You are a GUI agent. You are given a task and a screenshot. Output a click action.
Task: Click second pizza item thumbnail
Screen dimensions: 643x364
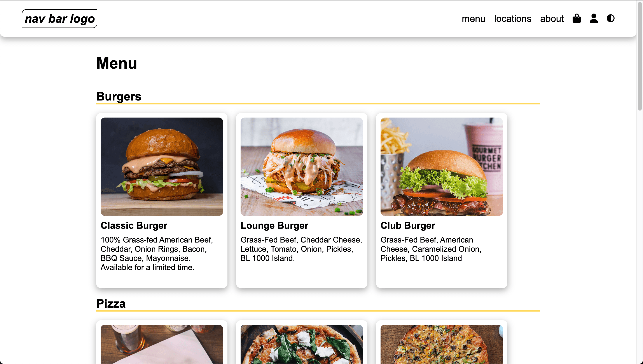(302, 344)
